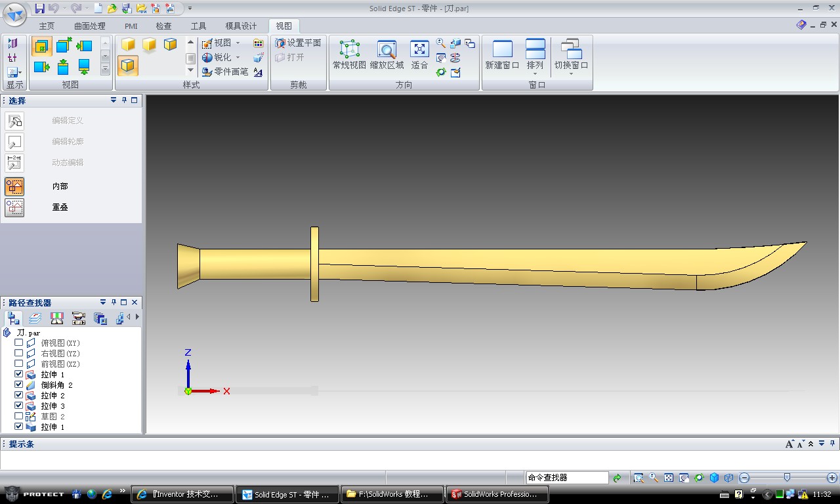Viewport: 840px width, 504px height.
Task: Open the 路径查找器 panel options dropdown arrow
Action: point(103,303)
